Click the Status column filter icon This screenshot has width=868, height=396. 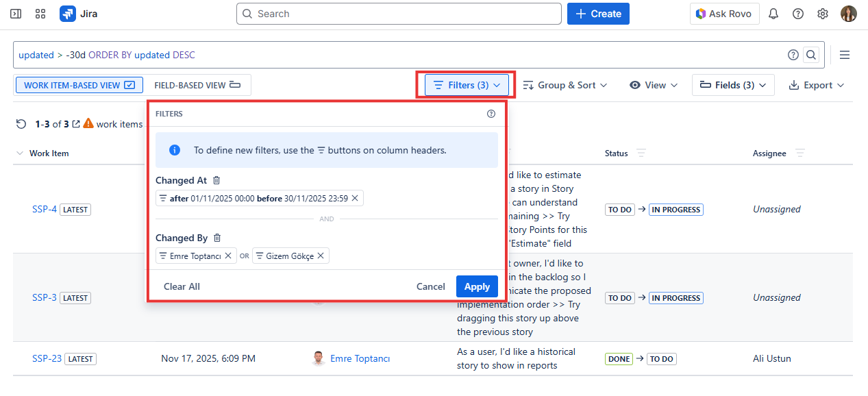point(641,153)
